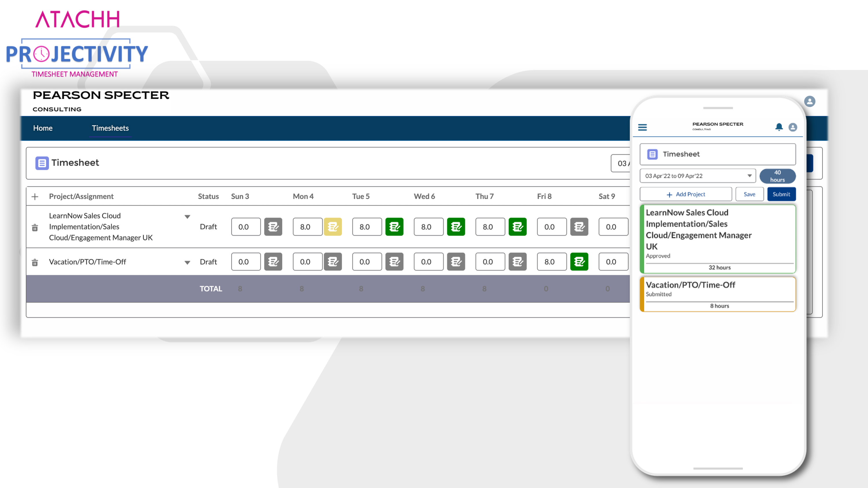
Task: Edit Monday hours field in Vacation row
Action: [x=308, y=262]
